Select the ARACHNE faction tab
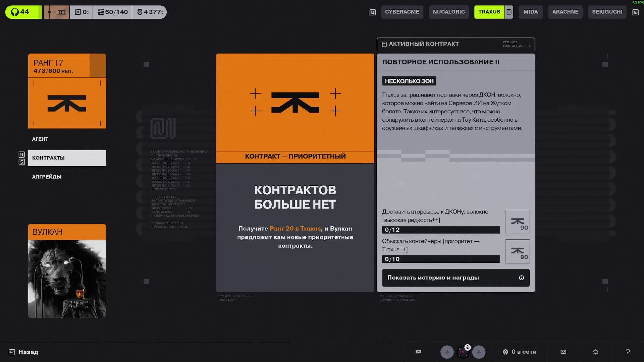The height and width of the screenshot is (362, 644). coord(565,12)
